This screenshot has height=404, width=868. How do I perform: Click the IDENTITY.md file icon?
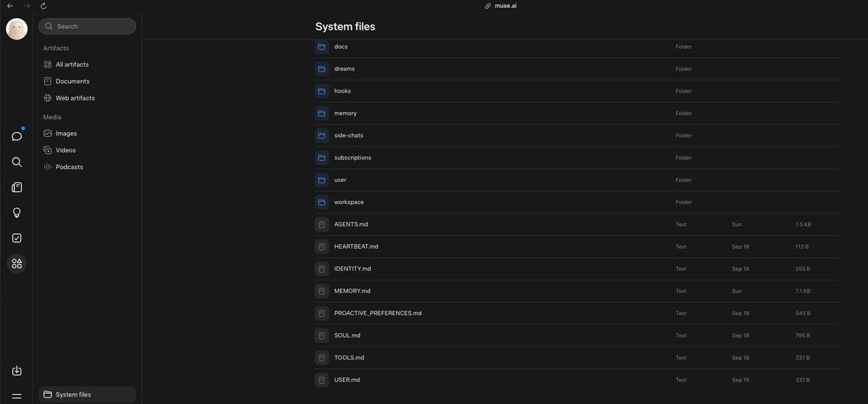point(322,269)
